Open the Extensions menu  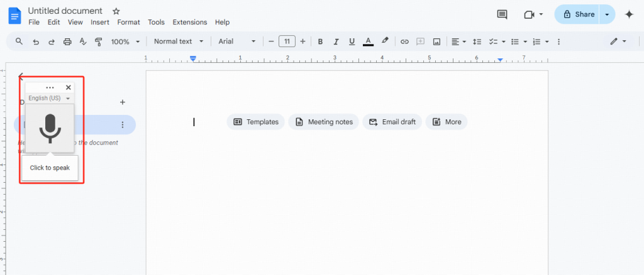(x=190, y=22)
